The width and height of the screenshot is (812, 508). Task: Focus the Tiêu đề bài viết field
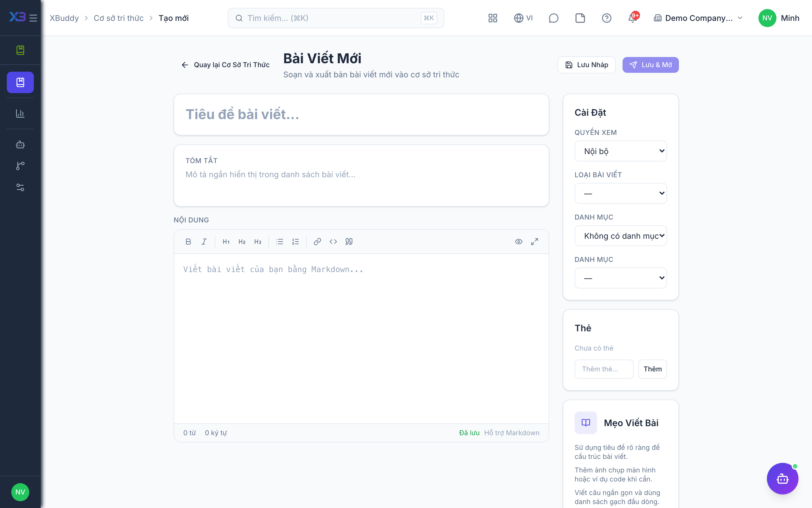361,115
